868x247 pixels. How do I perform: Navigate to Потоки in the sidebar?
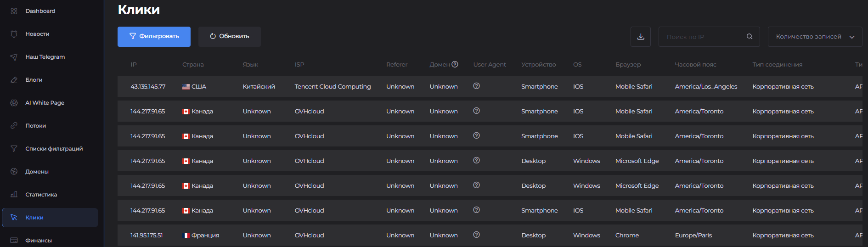35,126
